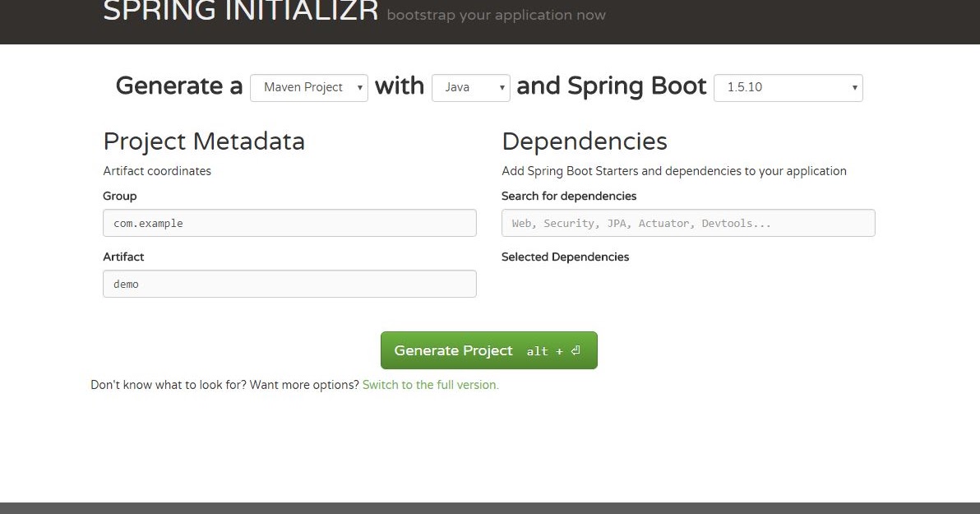This screenshot has height=514, width=980.
Task: Click the Search for dependencies label
Action: tap(569, 196)
